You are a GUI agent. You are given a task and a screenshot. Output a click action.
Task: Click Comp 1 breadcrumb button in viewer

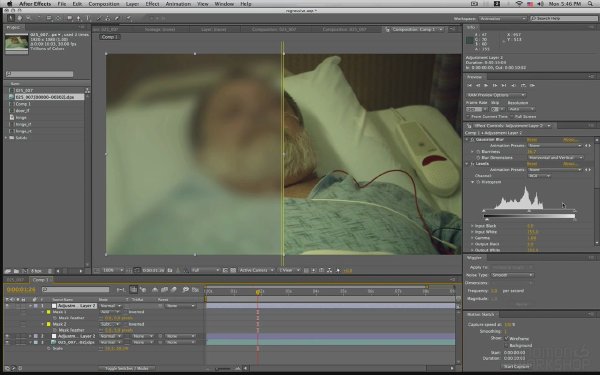coord(110,37)
